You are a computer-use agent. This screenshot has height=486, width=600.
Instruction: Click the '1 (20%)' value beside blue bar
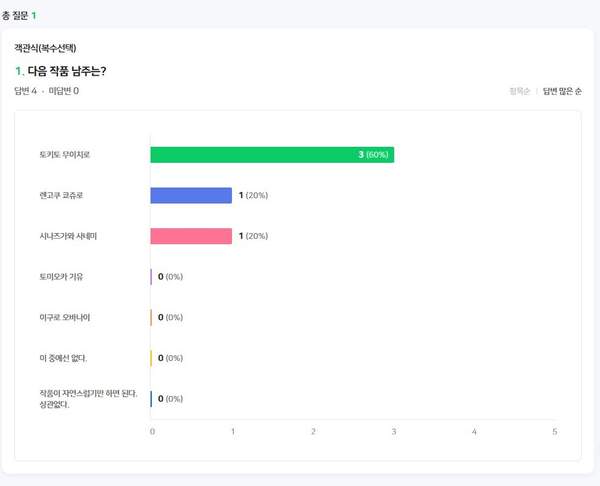(x=254, y=195)
